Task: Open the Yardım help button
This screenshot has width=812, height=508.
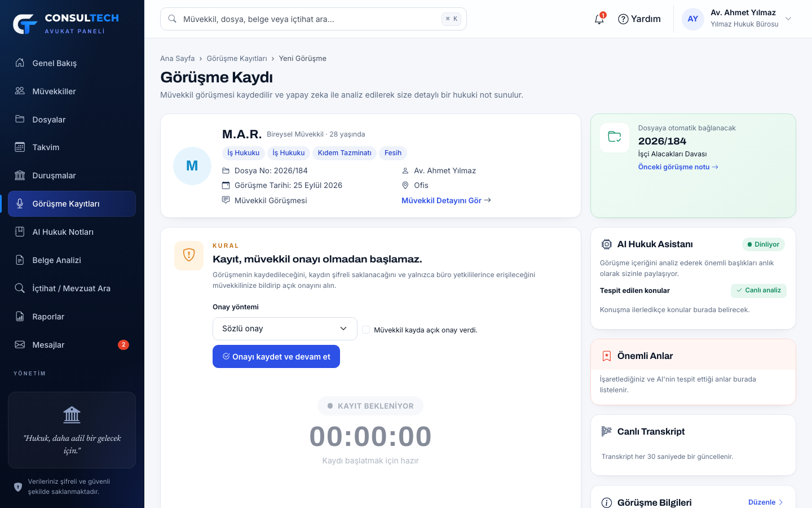Action: 639,19
